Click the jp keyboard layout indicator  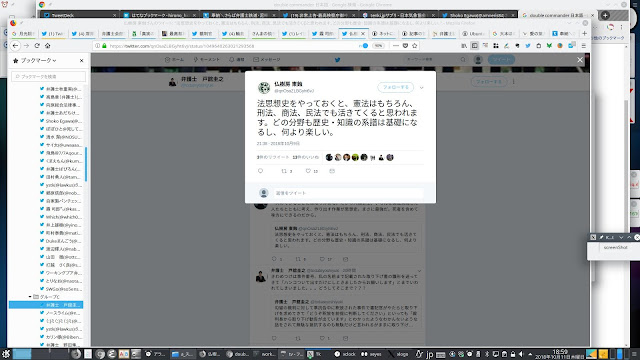tap(429, 354)
